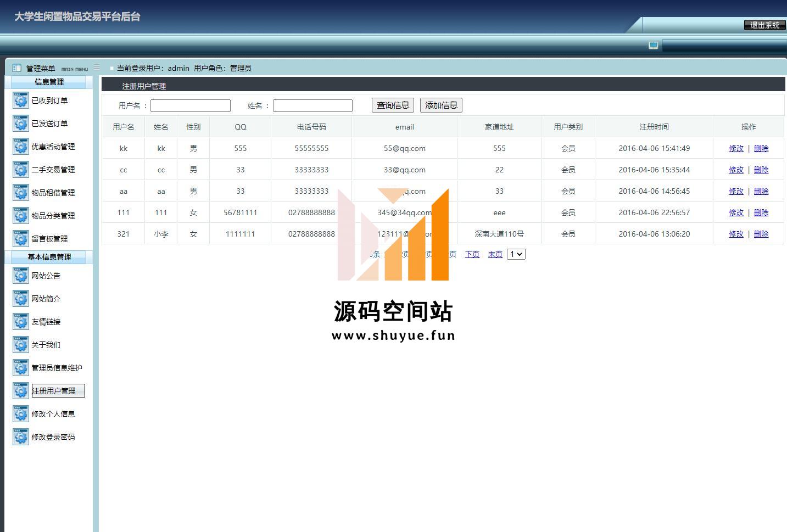Image resolution: width=787 pixels, height=532 pixels.
Task: Open 网站简介 menu item
Action: tap(46, 299)
